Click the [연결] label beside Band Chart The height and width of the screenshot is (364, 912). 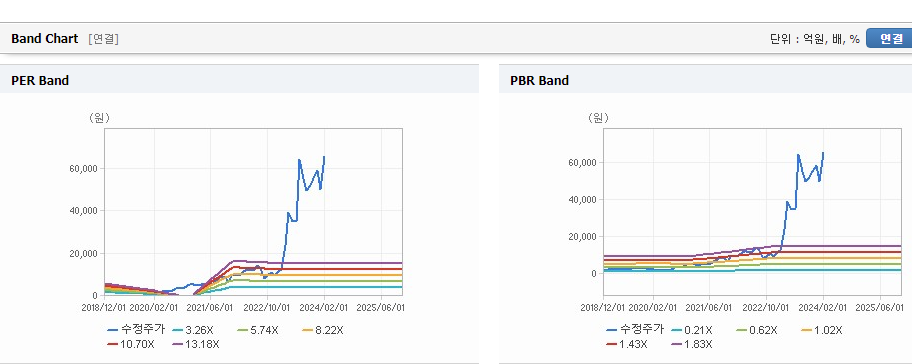click(x=104, y=39)
